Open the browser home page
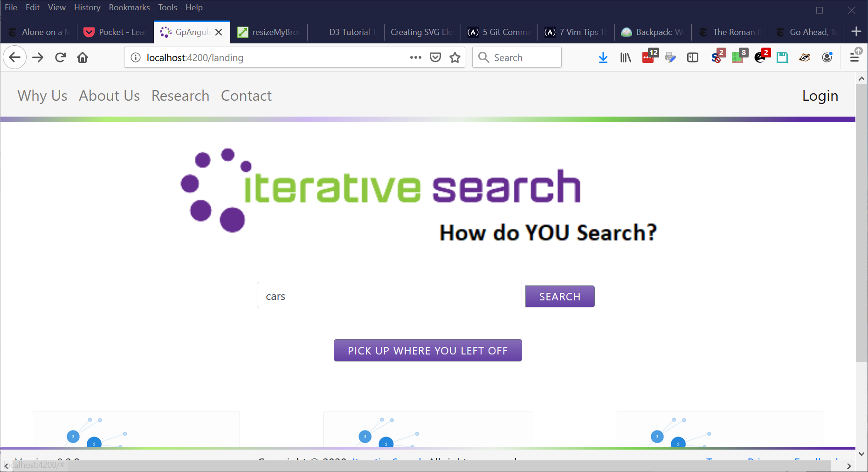The image size is (868, 472). 83,57
